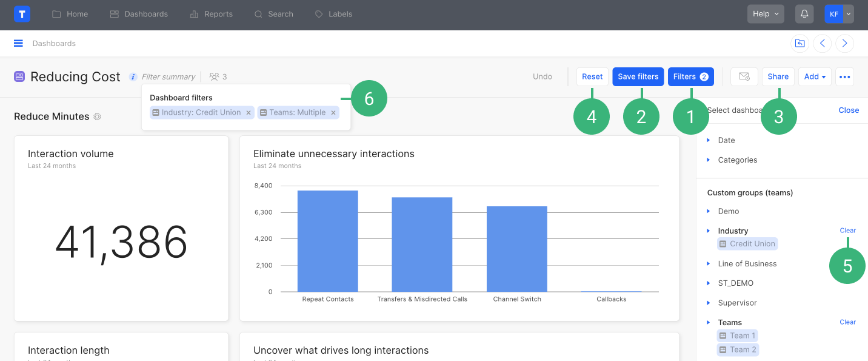Clear the Industry filter selection

(847, 231)
